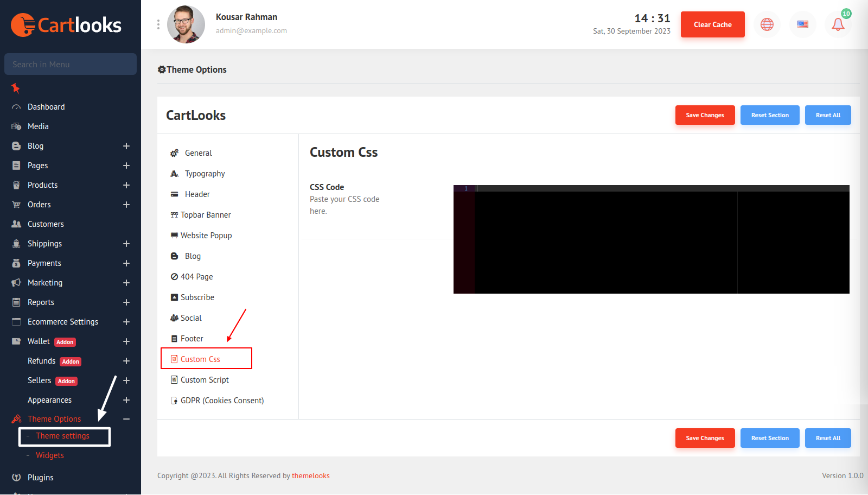This screenshot has width=868, height=495.
Task: Follow the themelooks footer link
Action: pyautogui.click(x=310, y=476)
